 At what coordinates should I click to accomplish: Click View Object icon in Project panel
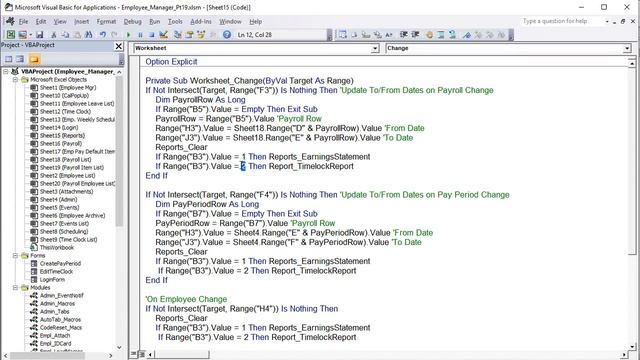[x=20, y=59]
